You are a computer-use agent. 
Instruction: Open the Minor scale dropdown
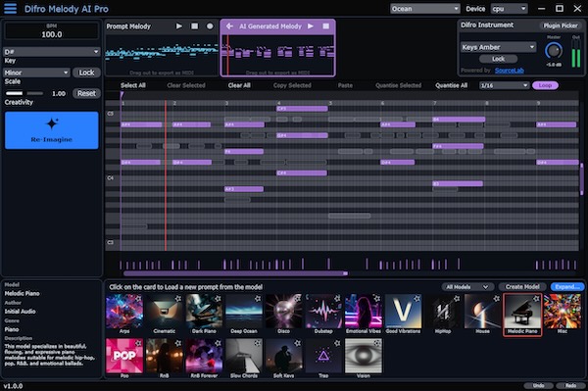point(36,73)
